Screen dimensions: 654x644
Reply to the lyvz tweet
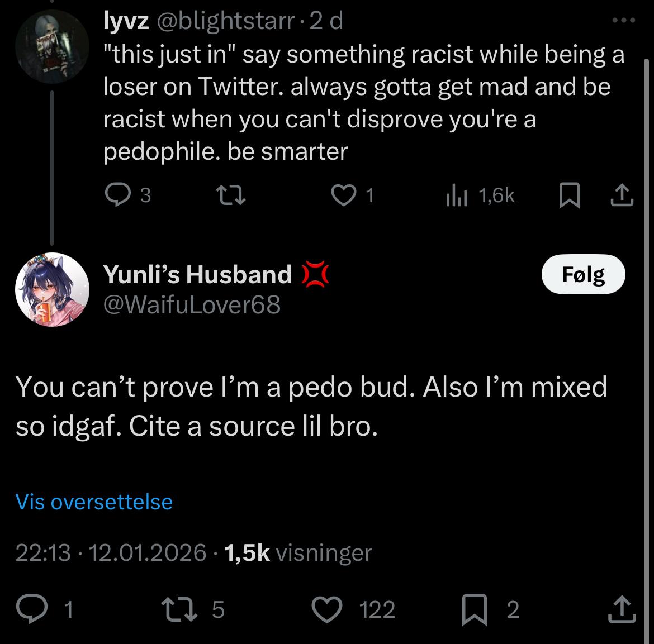click(116, 195)
